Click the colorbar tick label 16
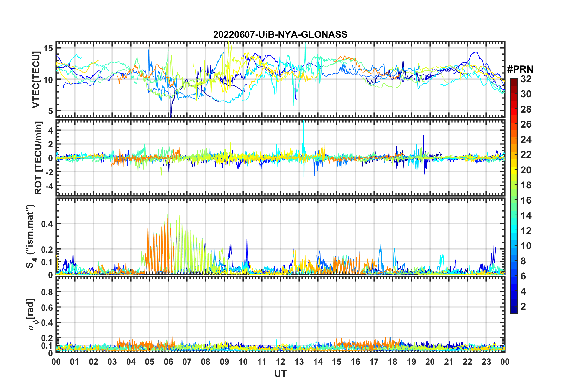The height and width of the screenshot is (392, 561). click(x=526, y=200)
